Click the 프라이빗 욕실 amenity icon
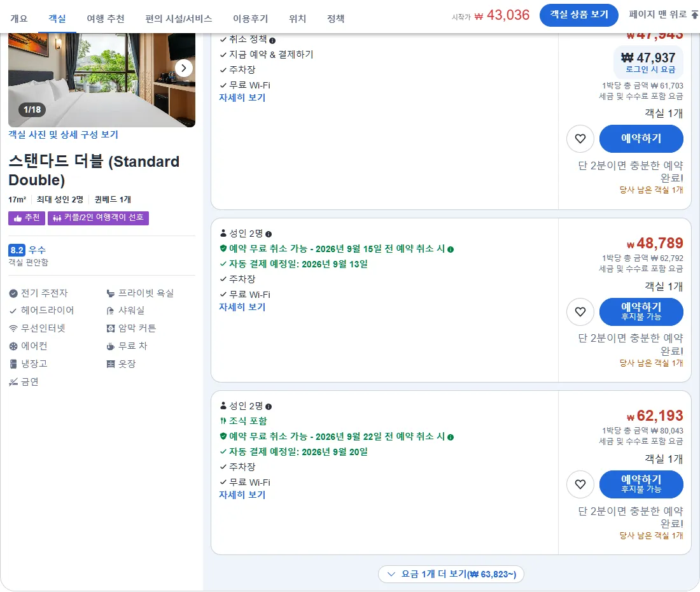 (x=111, y=293)
